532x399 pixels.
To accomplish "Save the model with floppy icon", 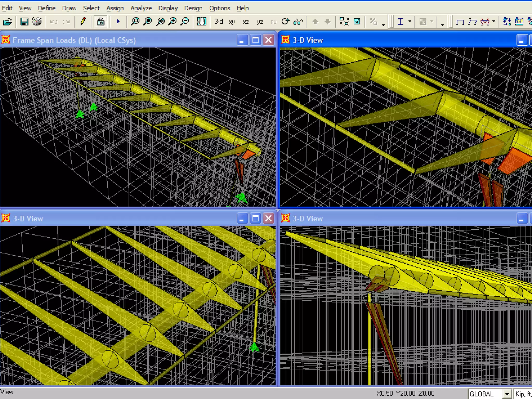I will click(24, 22).
